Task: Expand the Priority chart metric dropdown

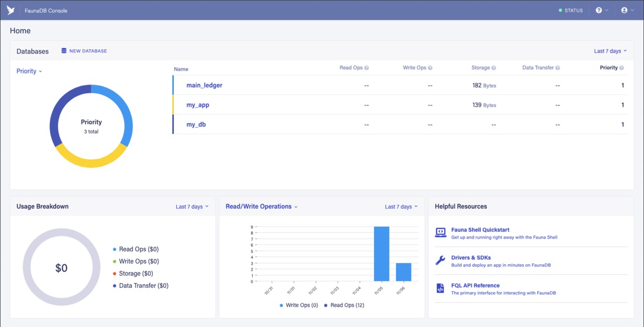Action: (30, 71)
